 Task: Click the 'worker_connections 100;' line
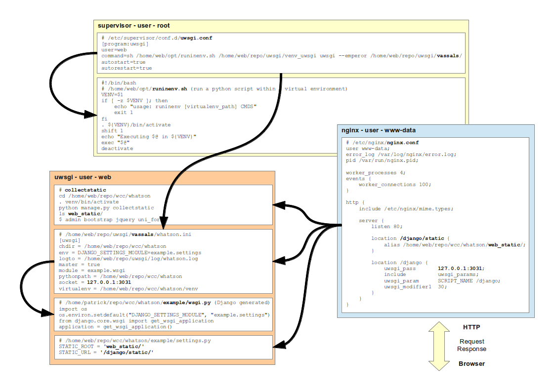(x=395, y=185)
